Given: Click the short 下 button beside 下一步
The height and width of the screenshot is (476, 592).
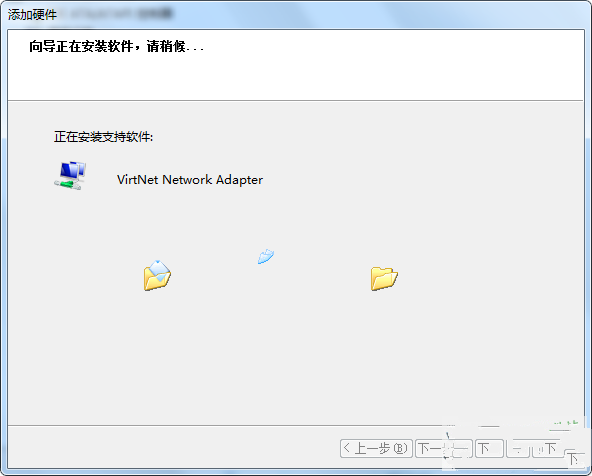Looking at the screenshot, I should tap(489, 448).
